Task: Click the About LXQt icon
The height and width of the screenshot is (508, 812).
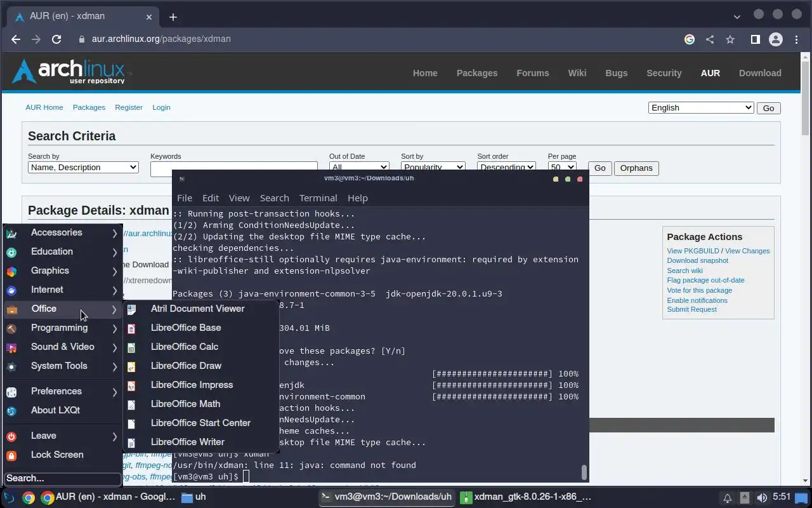Action: pos(11,411)
